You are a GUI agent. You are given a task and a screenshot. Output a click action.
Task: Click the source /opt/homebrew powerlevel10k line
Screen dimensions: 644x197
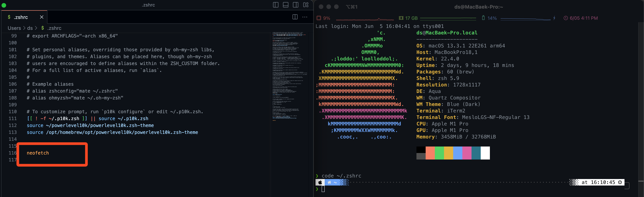[x=112, y=132]
